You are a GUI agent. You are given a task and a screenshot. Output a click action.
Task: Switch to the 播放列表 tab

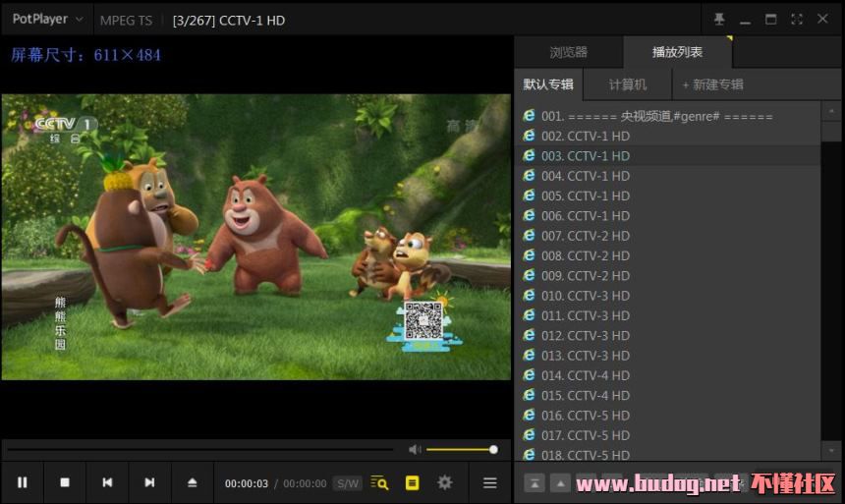click(677, 52)
